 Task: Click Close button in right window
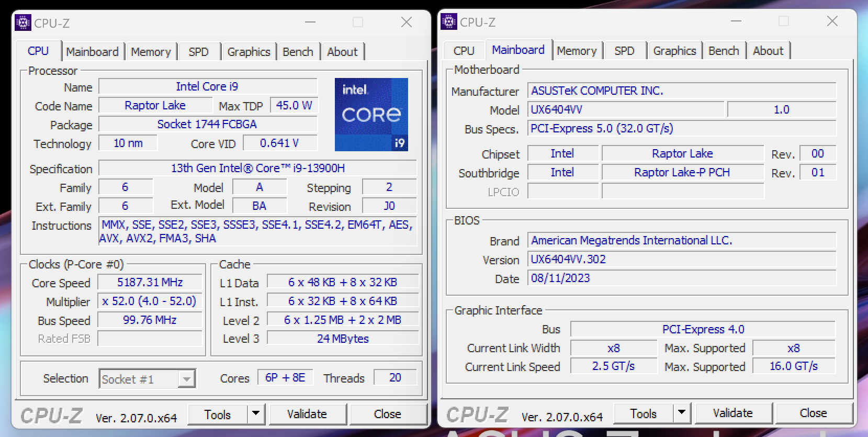814,413
